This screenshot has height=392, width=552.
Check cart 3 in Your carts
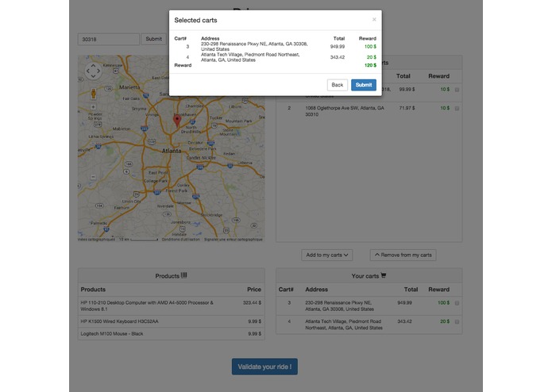457,302
